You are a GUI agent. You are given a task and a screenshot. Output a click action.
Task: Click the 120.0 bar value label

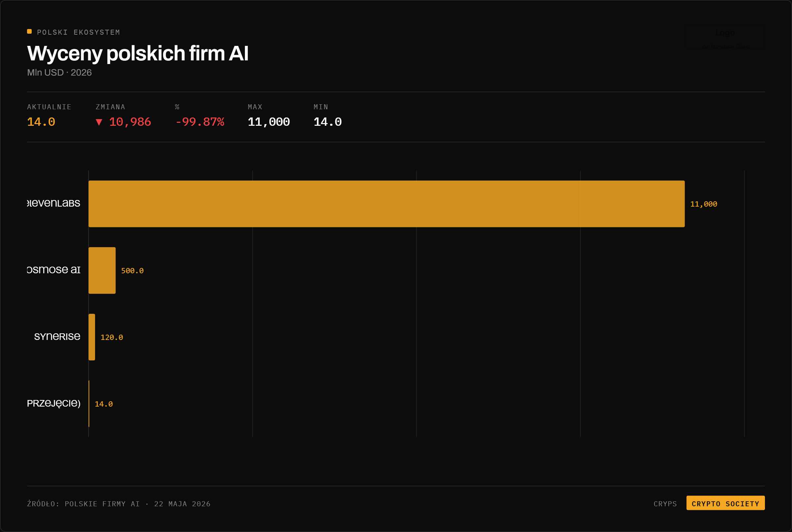[x=112, y=337]
